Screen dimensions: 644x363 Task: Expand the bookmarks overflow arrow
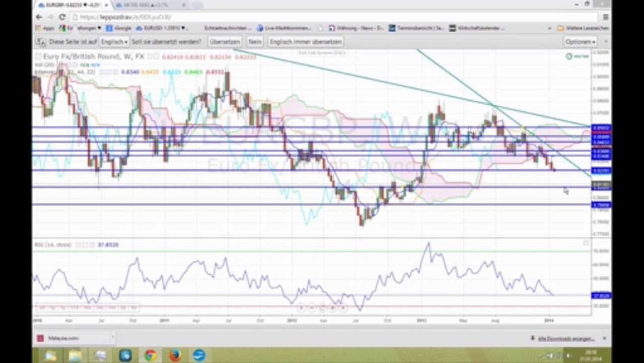point(549,28)
